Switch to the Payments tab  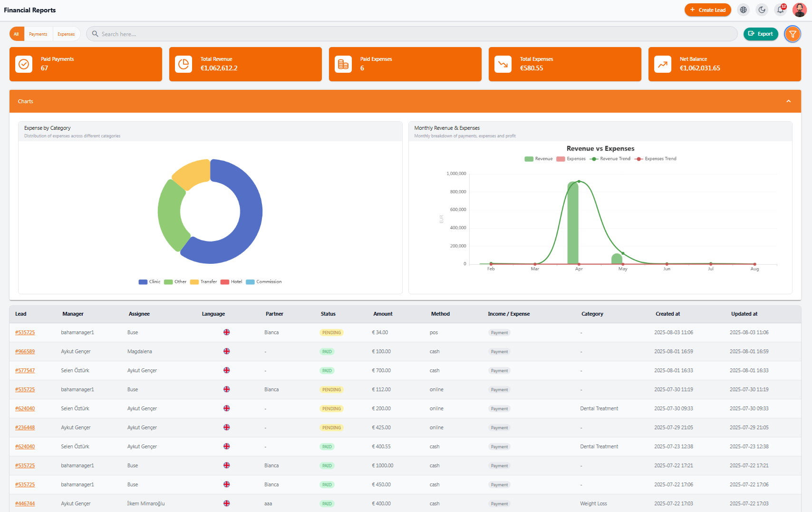point(38,34)
